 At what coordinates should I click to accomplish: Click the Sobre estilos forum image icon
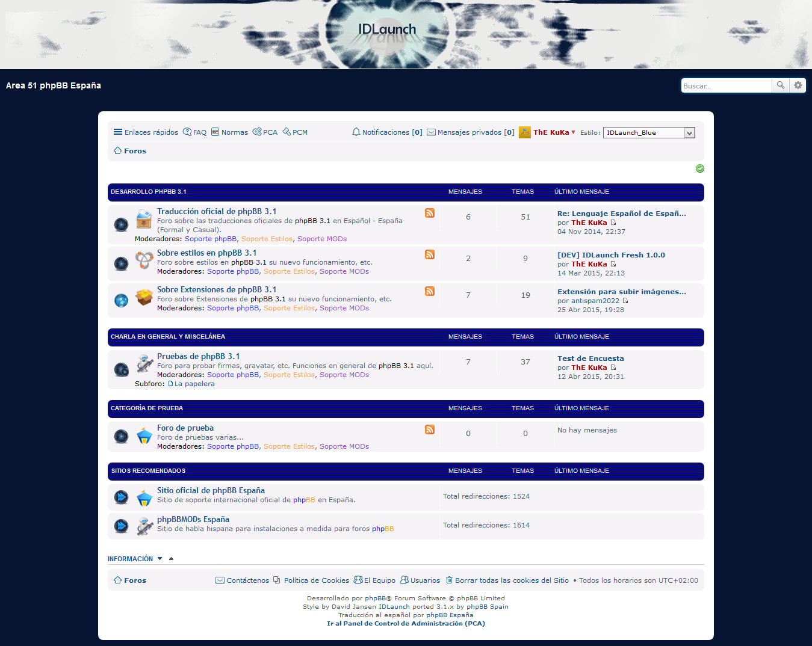(144, 260)
